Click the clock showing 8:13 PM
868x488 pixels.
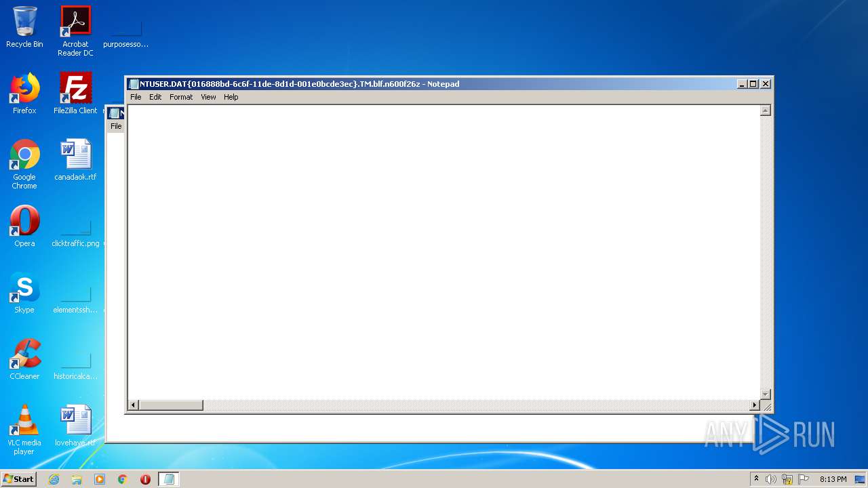[x=833, y=479]
